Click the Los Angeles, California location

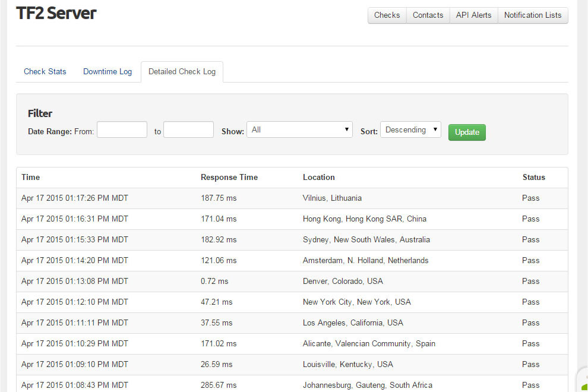pos(353,323)
